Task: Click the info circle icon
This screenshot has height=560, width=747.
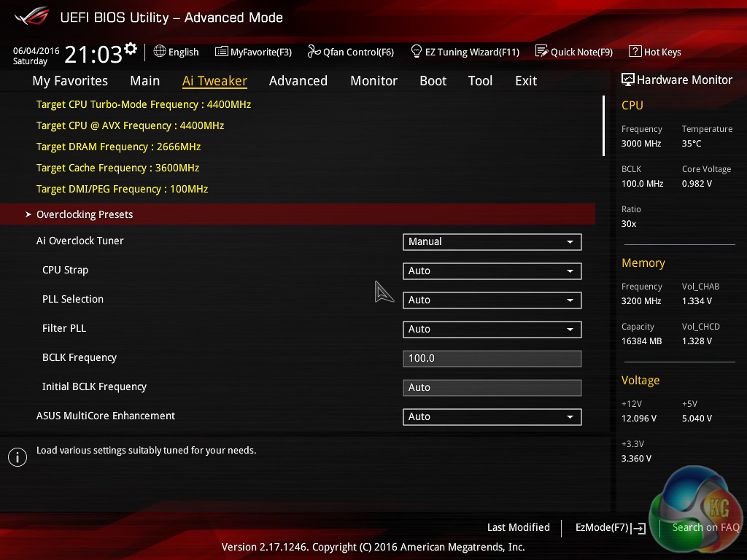Action: 18,457
